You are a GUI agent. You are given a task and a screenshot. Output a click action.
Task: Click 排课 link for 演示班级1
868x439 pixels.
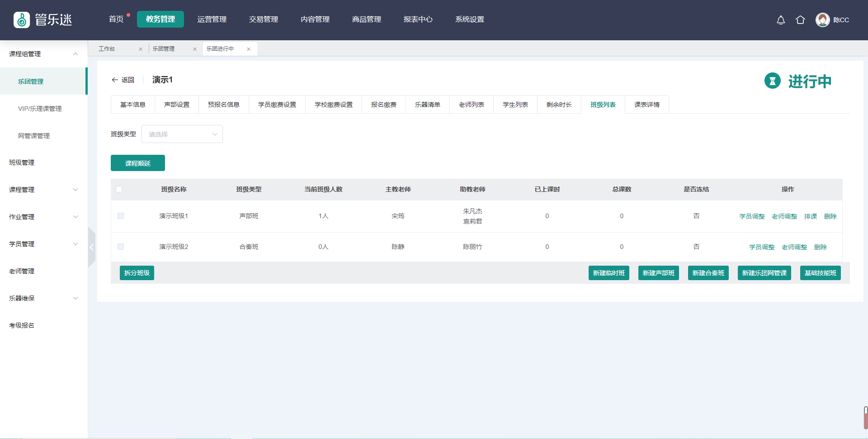coord(810,216)
